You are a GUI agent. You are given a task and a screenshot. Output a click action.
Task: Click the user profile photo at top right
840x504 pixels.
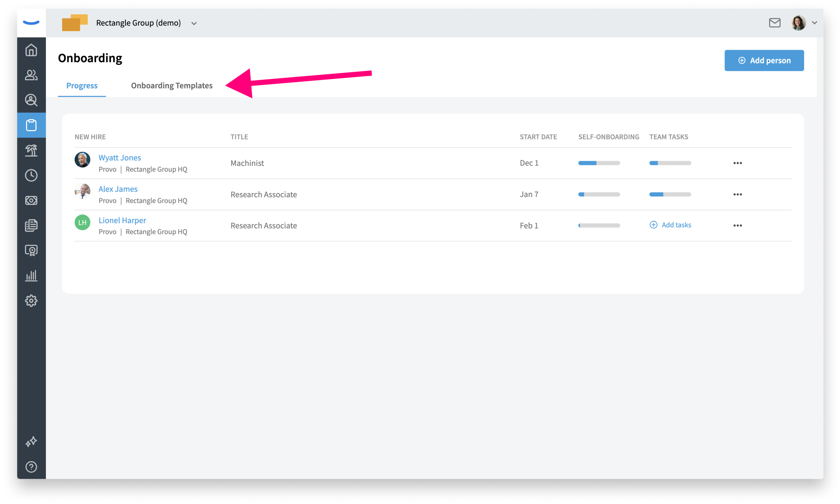pos(799,23)
